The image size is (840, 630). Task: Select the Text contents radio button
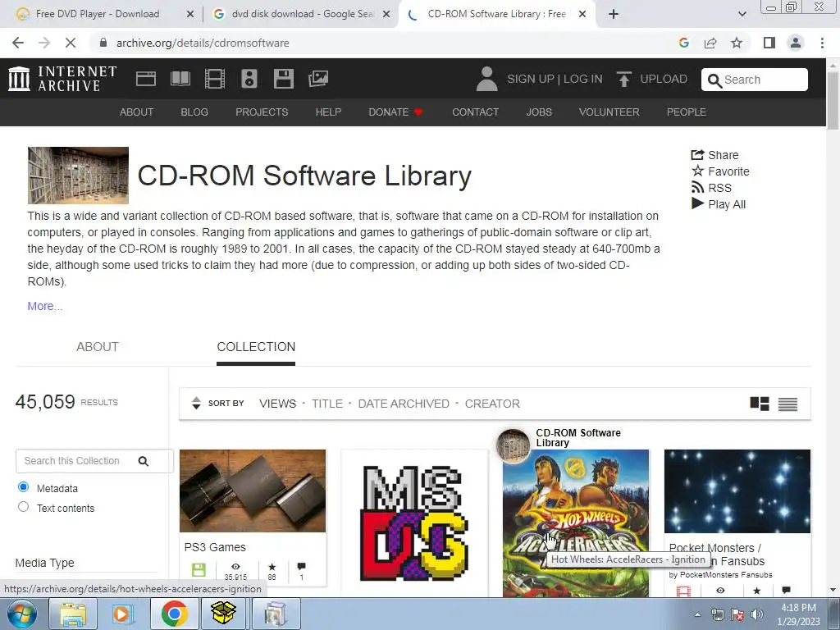pos(23,507)
